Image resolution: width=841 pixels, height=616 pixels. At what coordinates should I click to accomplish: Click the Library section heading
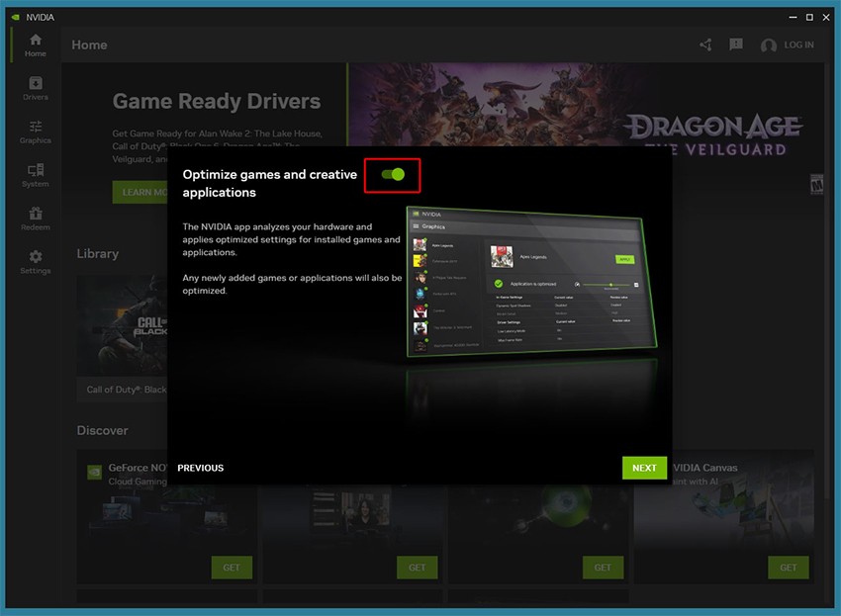click(x=98, y=253)
